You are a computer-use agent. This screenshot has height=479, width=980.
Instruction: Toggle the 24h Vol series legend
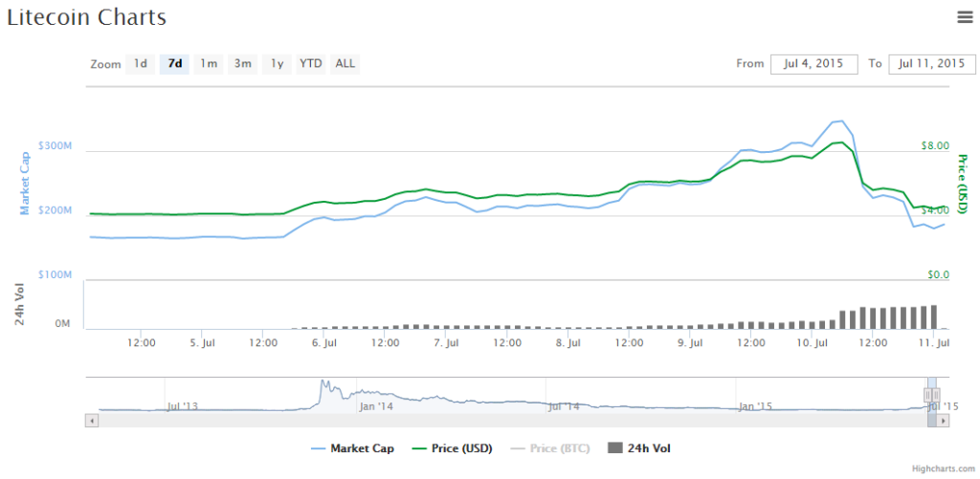(638, 448)
